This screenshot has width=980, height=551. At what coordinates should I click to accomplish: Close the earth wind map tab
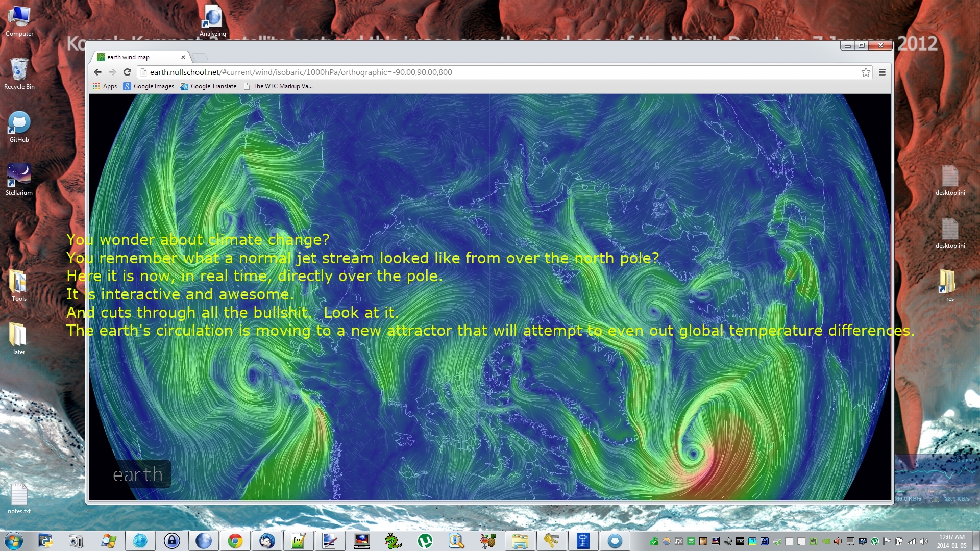point(183,57)
